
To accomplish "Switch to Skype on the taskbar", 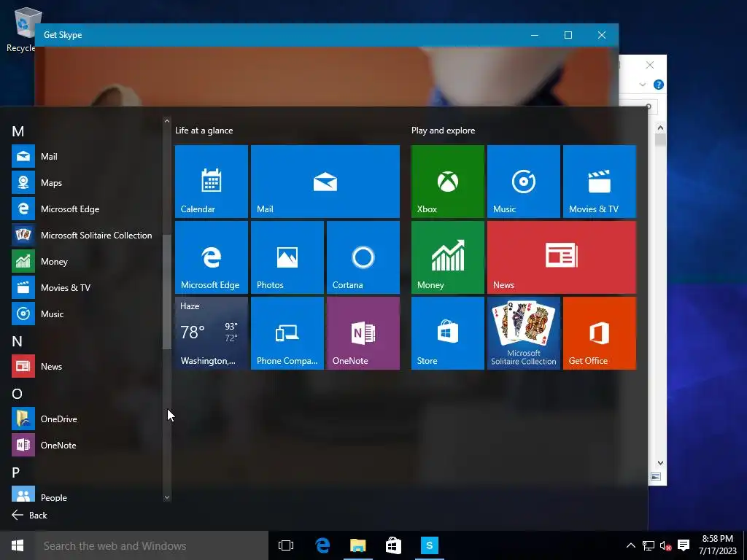I will point(429,545).
